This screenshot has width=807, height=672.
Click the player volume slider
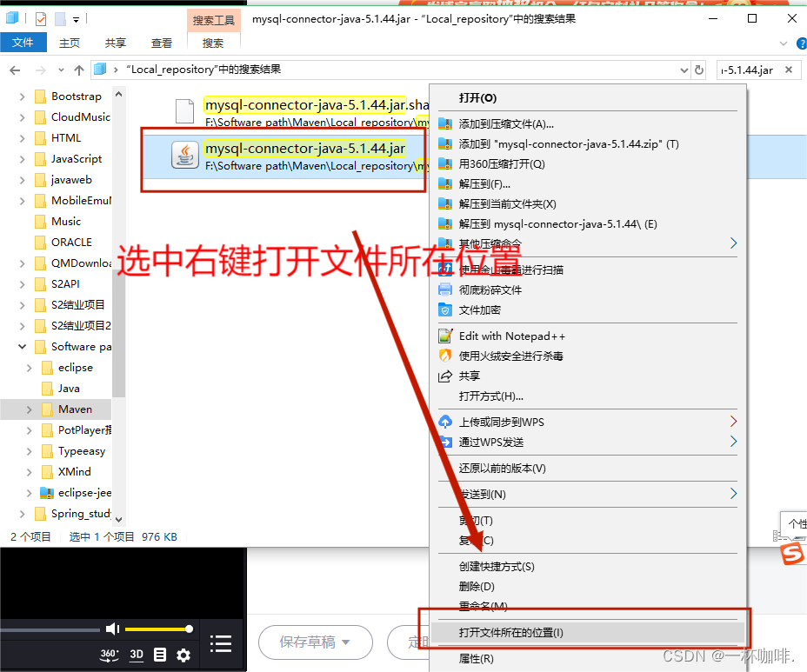(158, 629)
